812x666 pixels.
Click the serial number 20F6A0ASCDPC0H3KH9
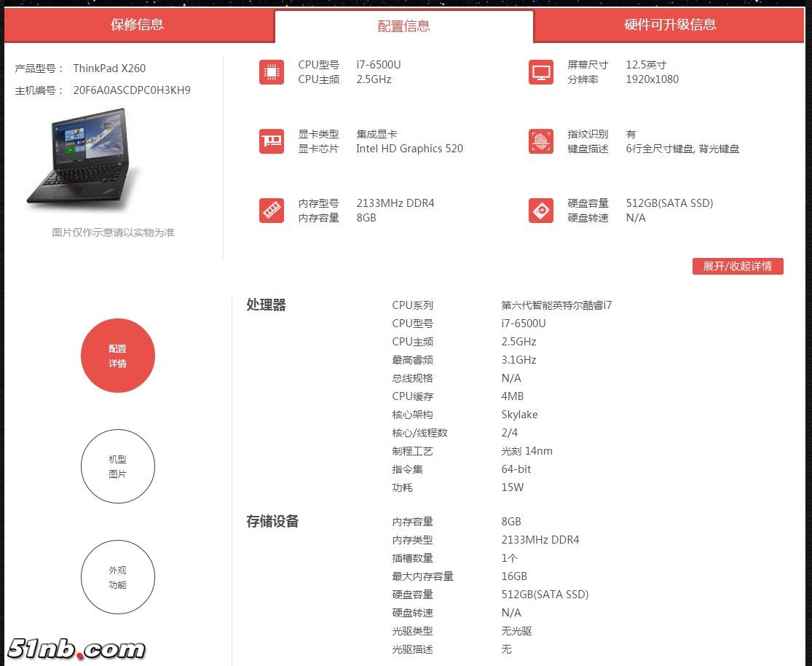pyautogui.click(x=132, y=90)
